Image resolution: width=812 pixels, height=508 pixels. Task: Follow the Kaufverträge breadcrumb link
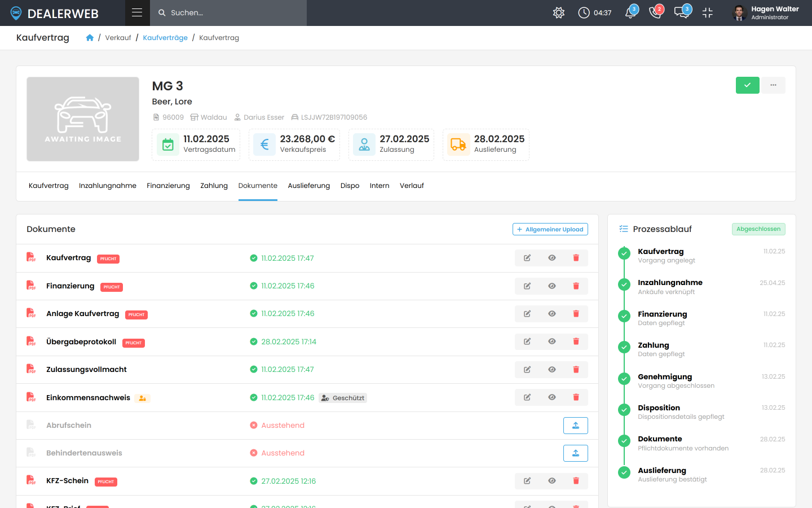[165, 38]
